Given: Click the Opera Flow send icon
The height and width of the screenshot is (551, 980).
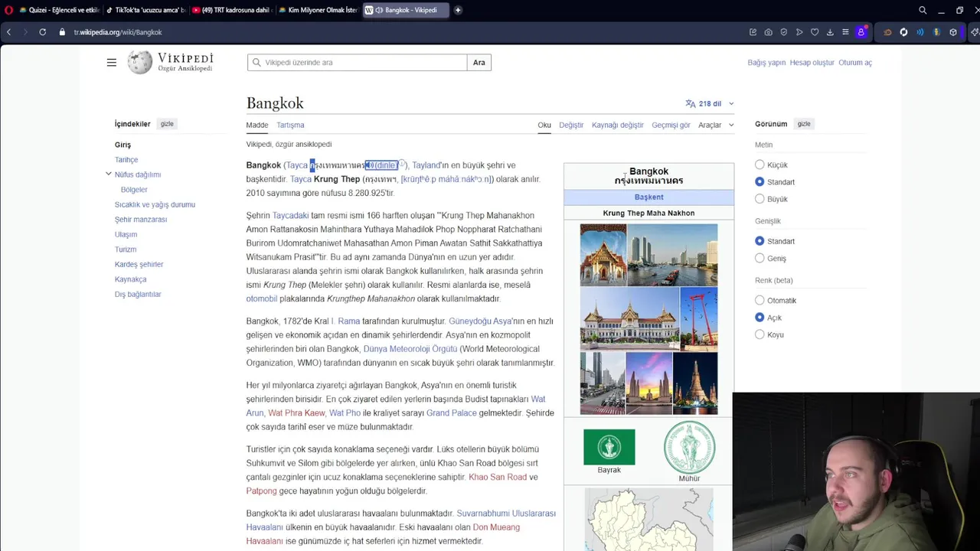Looking at the screenshot, I should pyautogui.click(x=799, y=32).
